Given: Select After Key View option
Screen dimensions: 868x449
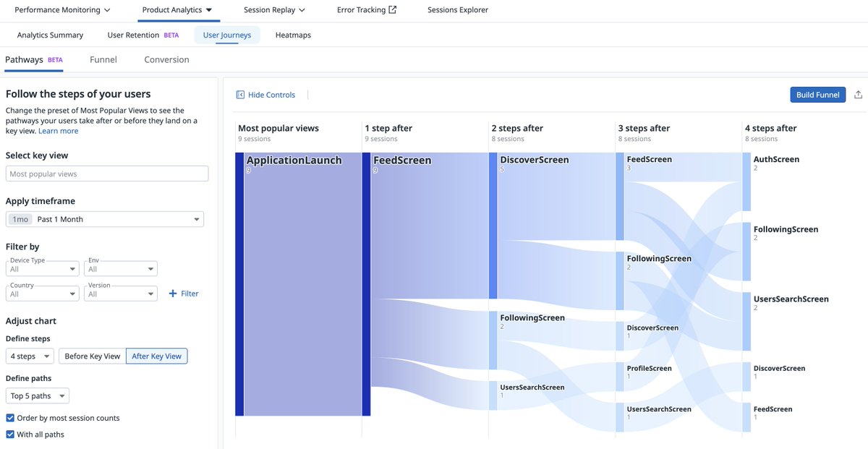Looking at the screenshot, I should 156,356.
